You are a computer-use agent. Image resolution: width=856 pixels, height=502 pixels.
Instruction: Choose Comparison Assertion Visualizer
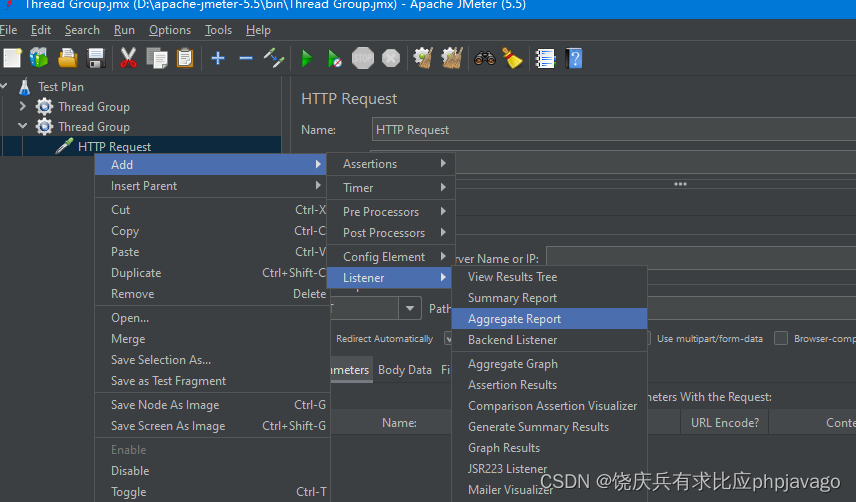click(549, 406)
